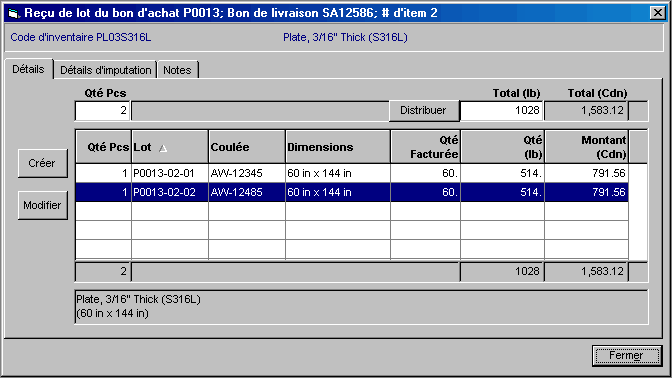Click the Qté Facturée column header

pyautogui.click(x=426, y=147)
